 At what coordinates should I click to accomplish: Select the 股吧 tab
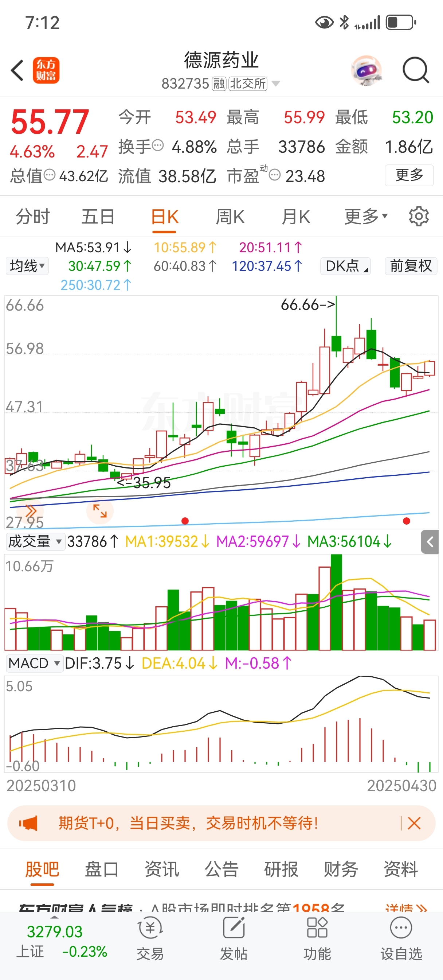tap(42, 869)
